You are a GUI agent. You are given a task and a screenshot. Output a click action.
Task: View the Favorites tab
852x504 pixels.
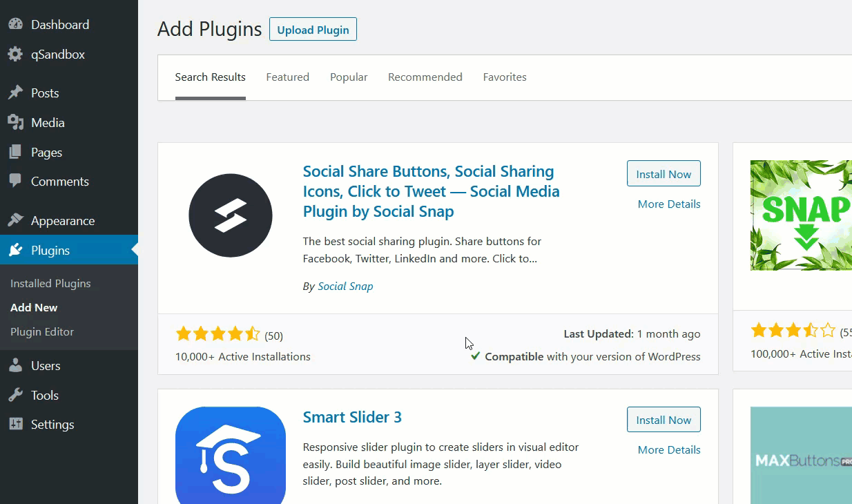pos(505,77)
